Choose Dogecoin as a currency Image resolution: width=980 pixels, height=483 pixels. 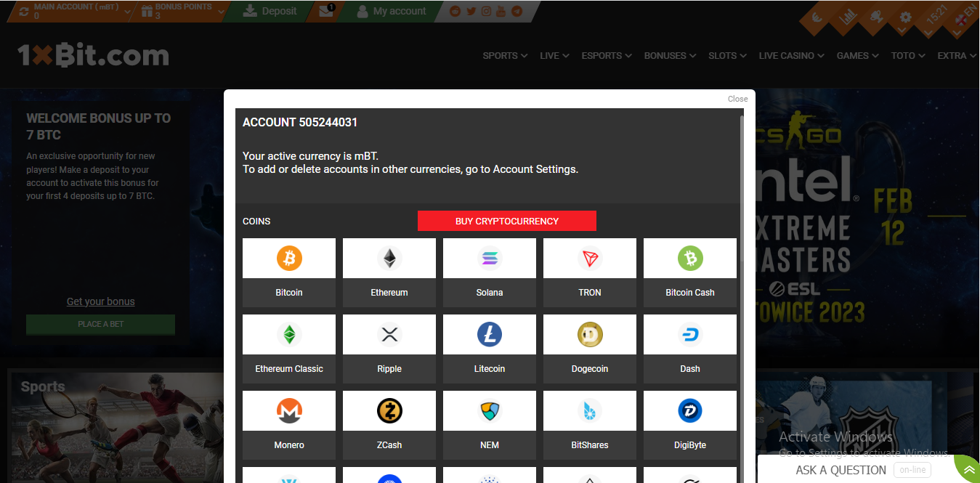pos(589,349)
